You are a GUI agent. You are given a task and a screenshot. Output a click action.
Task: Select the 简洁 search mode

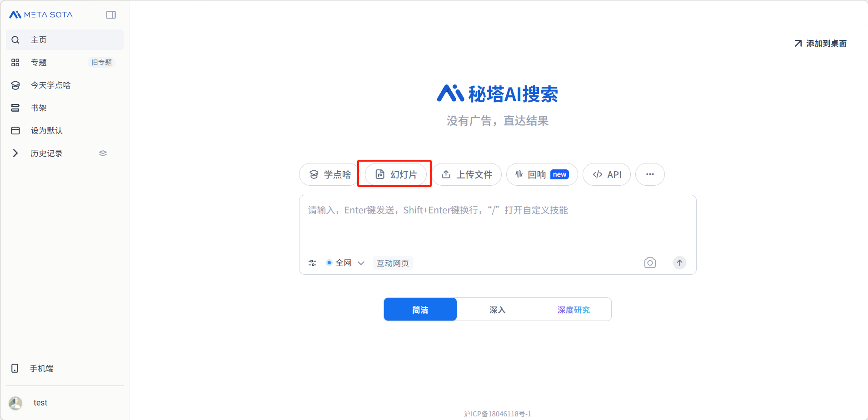coord(420,310)
